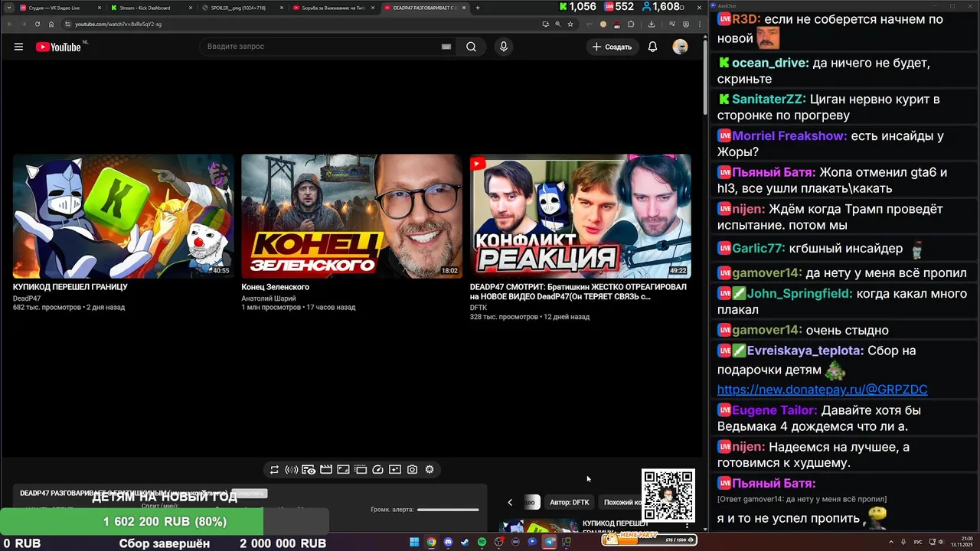980x551 pixels.
Task: Switch to the Студия — VK Видео Live tab
Action: point(59,8)
